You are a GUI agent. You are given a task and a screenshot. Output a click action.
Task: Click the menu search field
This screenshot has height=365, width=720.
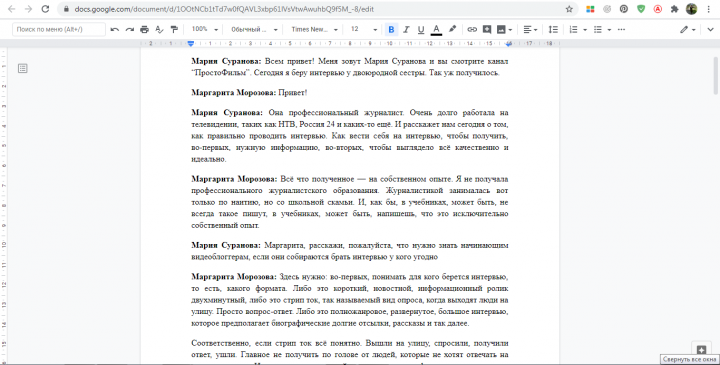click(59, 29)
